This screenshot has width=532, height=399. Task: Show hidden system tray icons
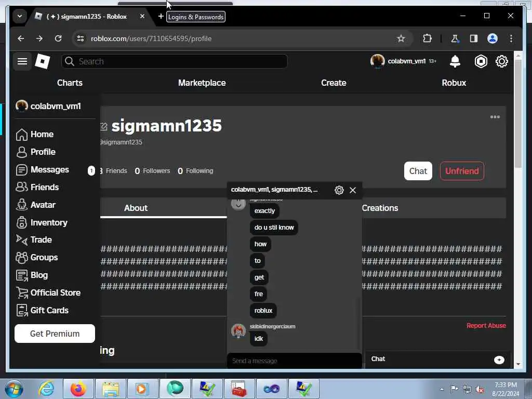pos(442,390)
